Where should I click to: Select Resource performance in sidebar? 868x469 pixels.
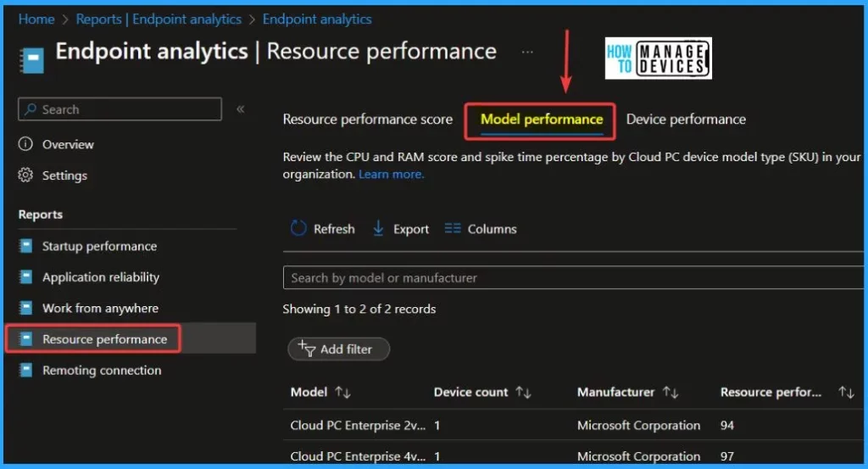(x=104, y=339)
